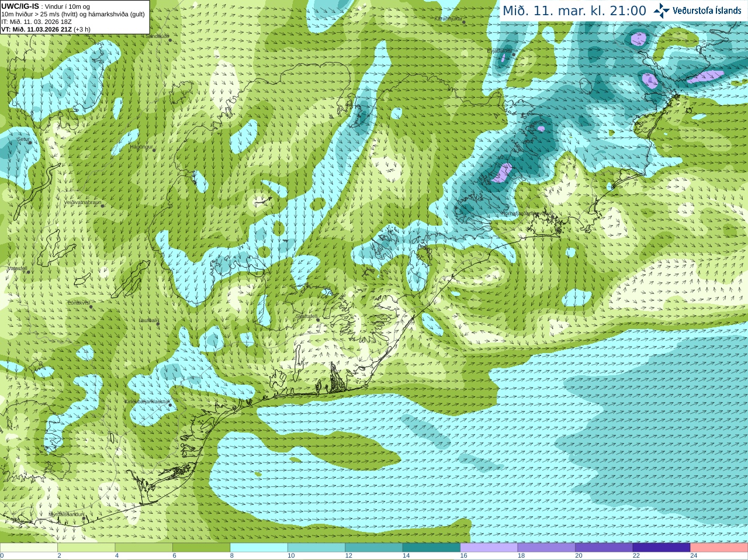Select the 2–4 m/s legend swatch
Screen dimensions: 748x560
coord(86,548)
